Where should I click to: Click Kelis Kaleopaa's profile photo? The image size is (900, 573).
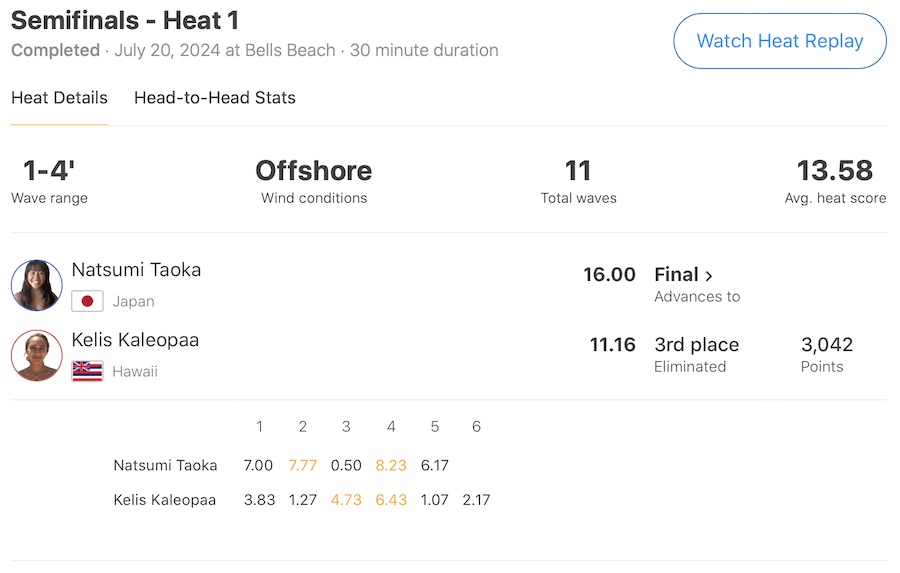(37, 356)
